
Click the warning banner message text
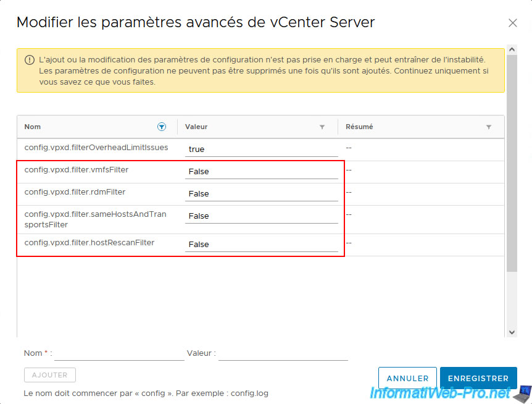click(264, 70)
